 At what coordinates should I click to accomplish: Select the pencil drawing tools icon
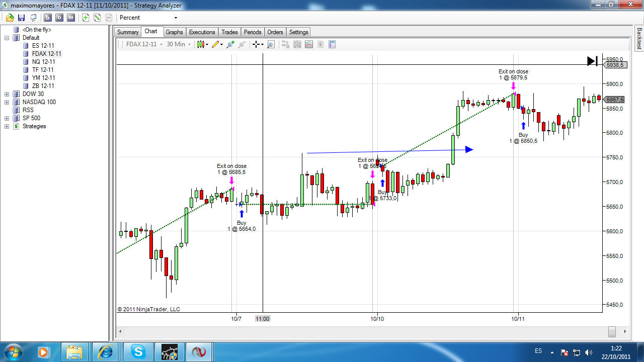[215, 44]
